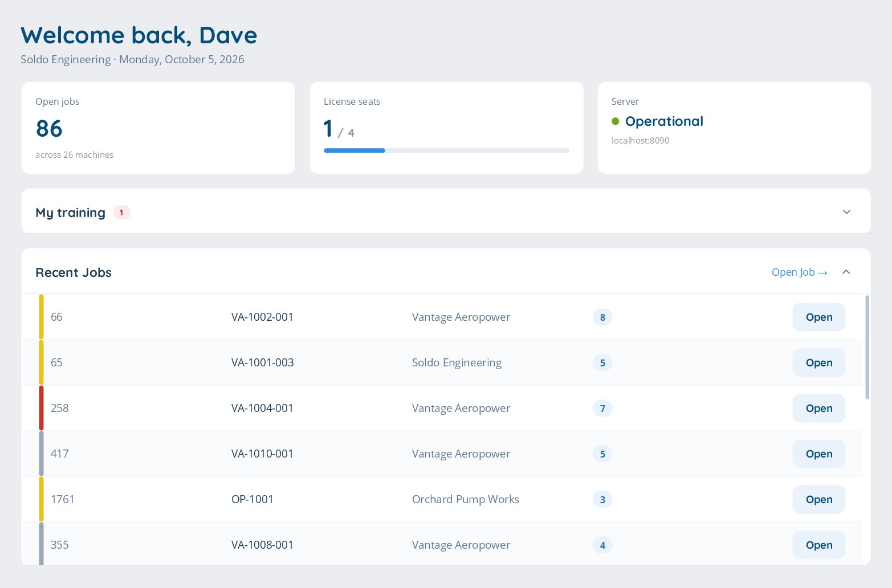Click the count badge 7 for job 258
892x588 pixels.
click(602, 409)
